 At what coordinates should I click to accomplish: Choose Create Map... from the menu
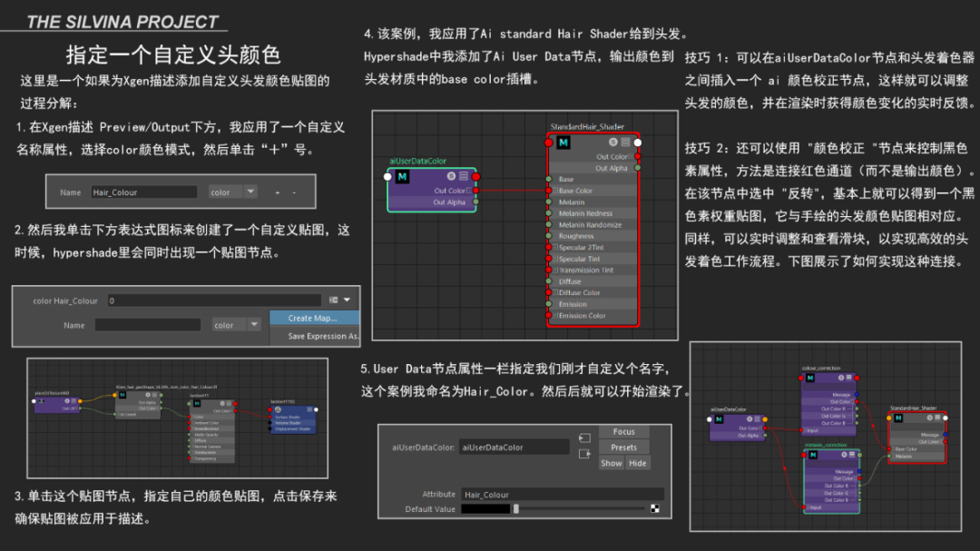point(314,318)
